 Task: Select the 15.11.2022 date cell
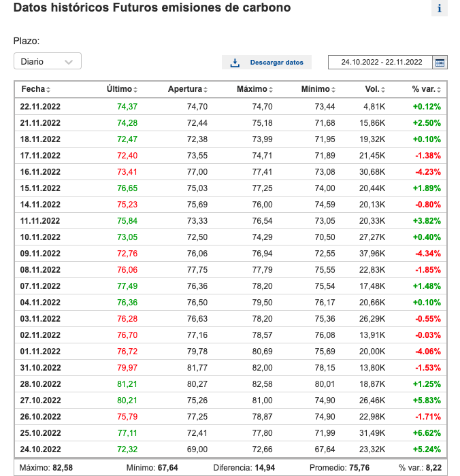pyautogui.click(x=40, y=188)
